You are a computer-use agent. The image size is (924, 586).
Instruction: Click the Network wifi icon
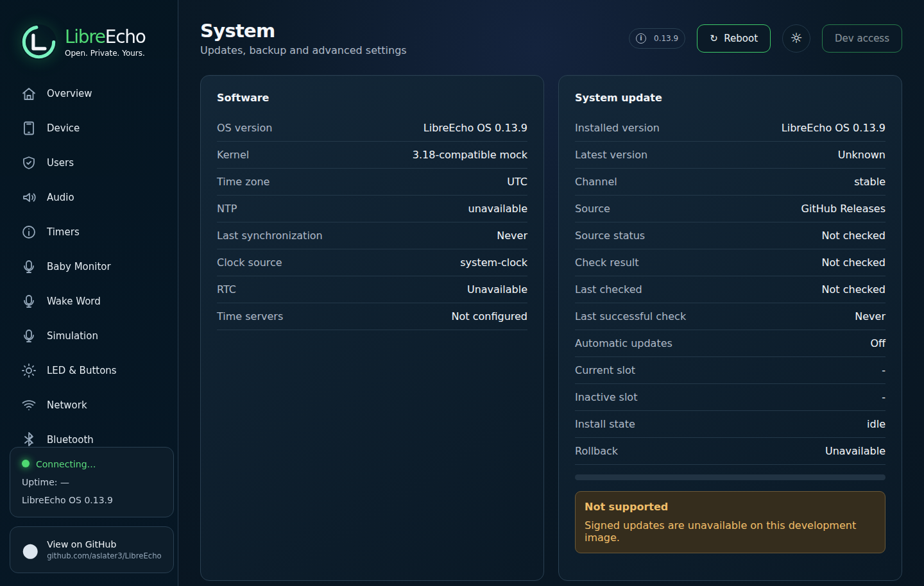(29, 405)
